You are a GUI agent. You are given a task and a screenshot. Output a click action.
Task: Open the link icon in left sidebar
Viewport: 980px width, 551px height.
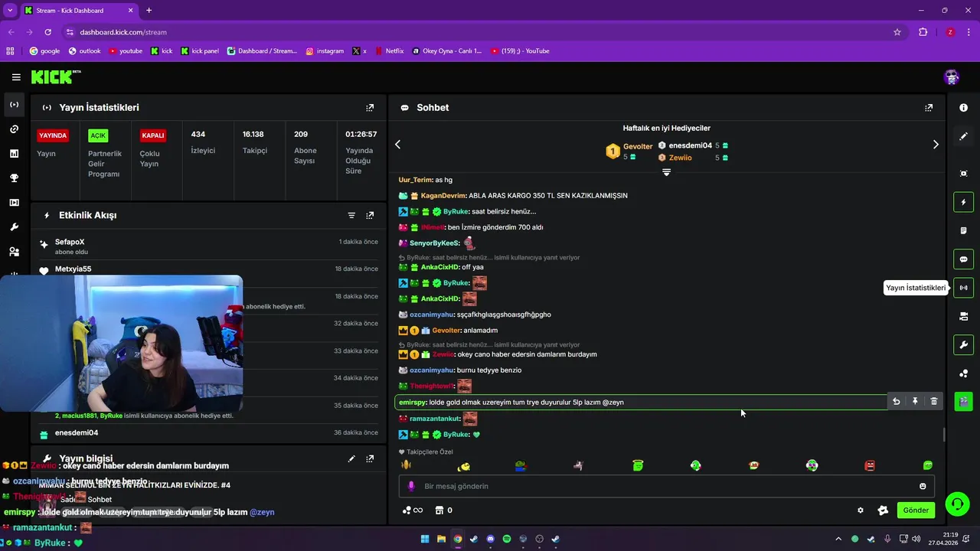pos(14,129)
